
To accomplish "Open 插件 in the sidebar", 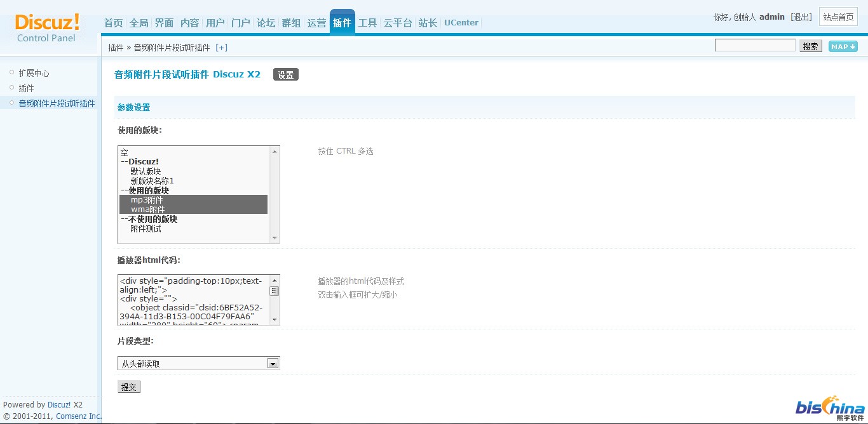I will (x=26, y=88).
